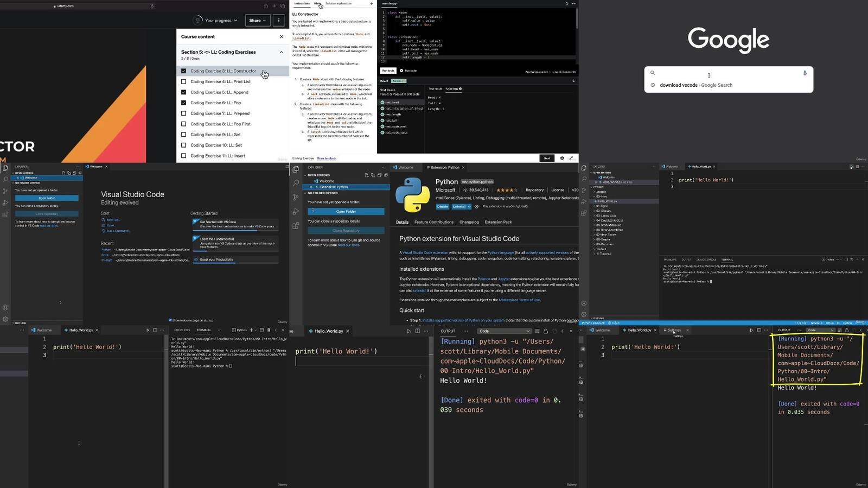Open the Your progress dropdown on Udemy
The height and width of the screenshot is (488, 868).
pyautogui.click(x=216, y=20)
